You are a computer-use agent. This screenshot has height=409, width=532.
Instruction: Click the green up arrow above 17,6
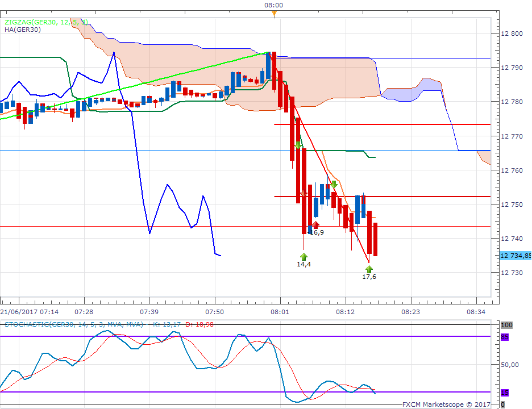coord(369,269)
